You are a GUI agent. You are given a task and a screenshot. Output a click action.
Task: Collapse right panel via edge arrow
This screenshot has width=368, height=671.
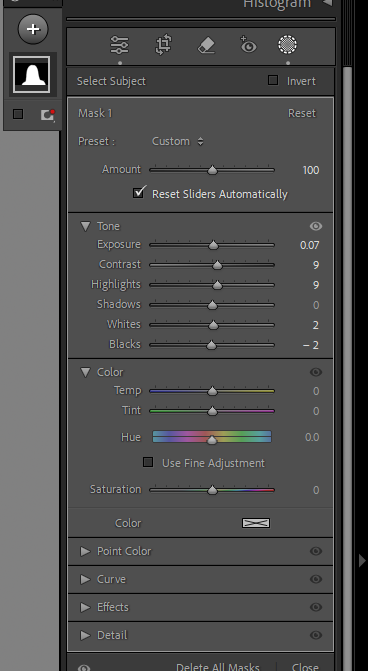[362, 560]
